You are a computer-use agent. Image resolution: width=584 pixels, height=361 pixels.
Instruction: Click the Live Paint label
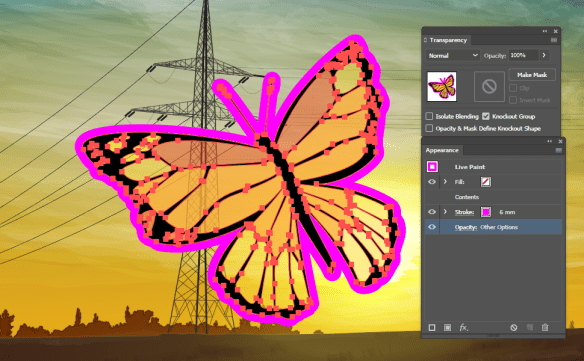pyautogui.click(x=470, y=167)
